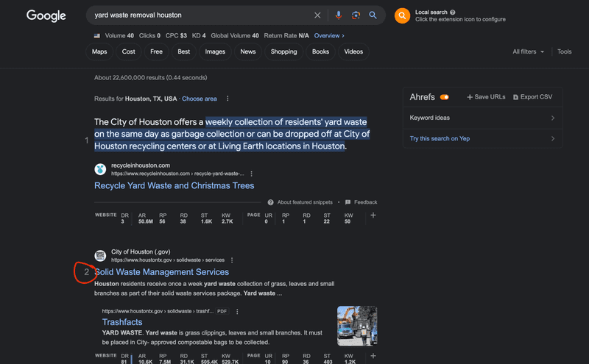Open three-dot menu next to Choose area
Screen dimensions: 589x364
click(228, 99)
